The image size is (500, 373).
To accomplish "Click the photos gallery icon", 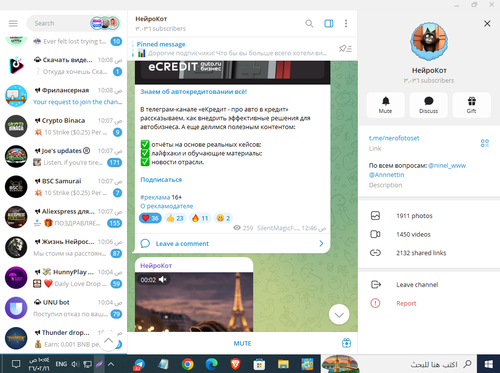I will (x=375, y=216).
